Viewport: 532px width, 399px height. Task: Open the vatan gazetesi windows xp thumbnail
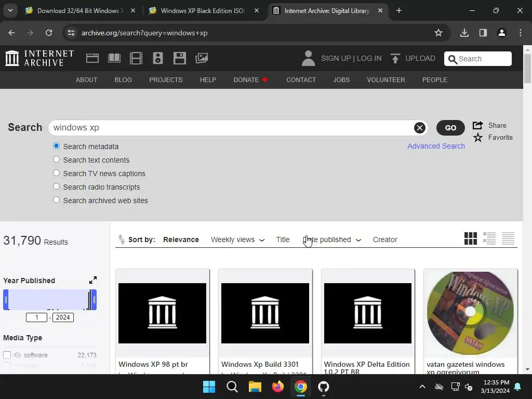tap(470, 313)
